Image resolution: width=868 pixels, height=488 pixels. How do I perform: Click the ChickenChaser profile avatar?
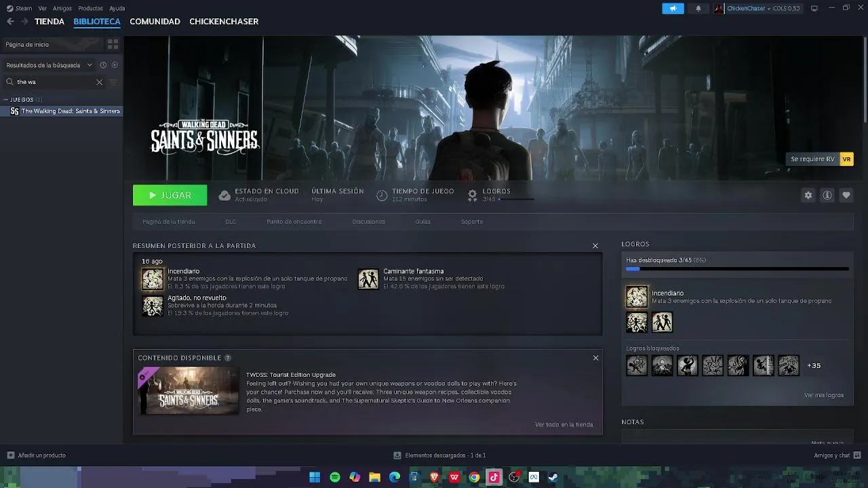(719, 8)
